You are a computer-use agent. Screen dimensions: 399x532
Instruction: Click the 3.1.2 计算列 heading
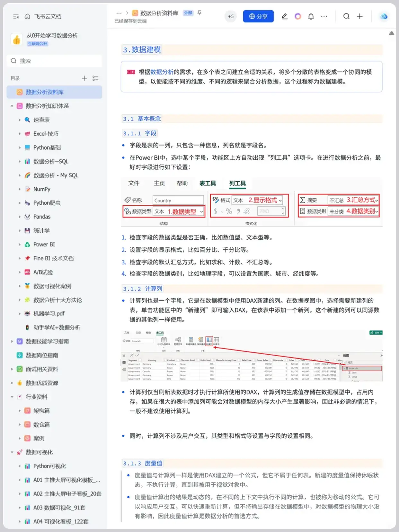click(x=142, y=289)
